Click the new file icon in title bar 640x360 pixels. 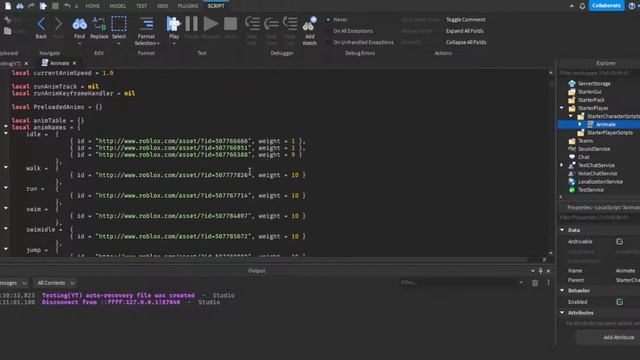pos(8,6)
